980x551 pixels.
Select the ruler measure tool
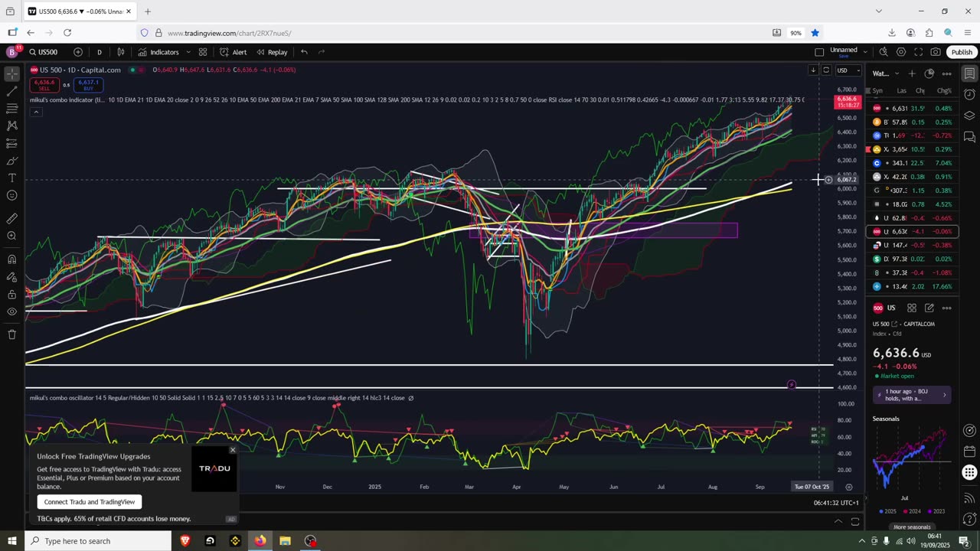tap(11, 218)
